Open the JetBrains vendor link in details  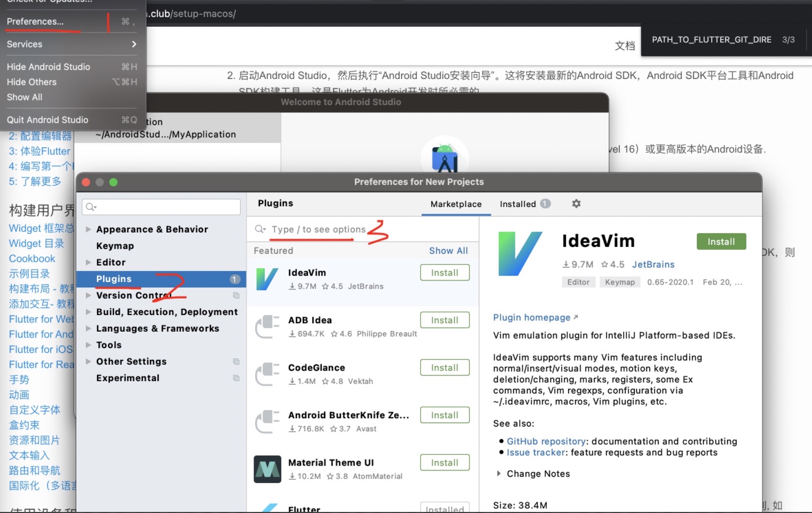pos(654,264)
